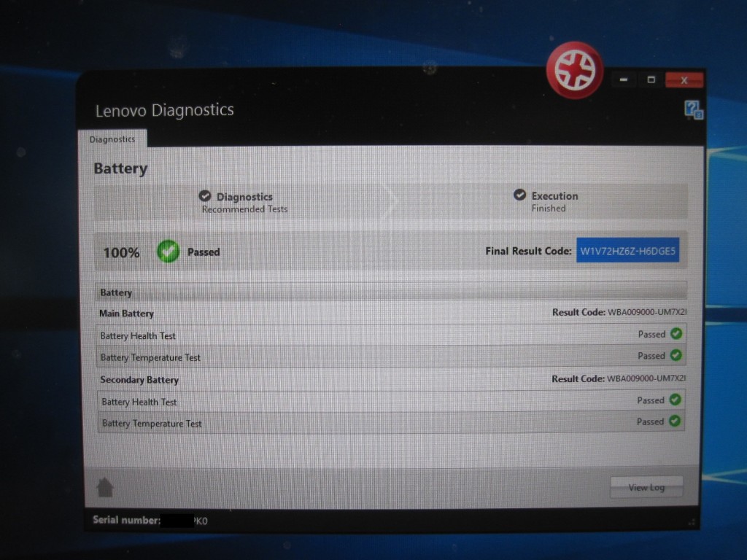Select the highlighted Final Result Code field

627,251
